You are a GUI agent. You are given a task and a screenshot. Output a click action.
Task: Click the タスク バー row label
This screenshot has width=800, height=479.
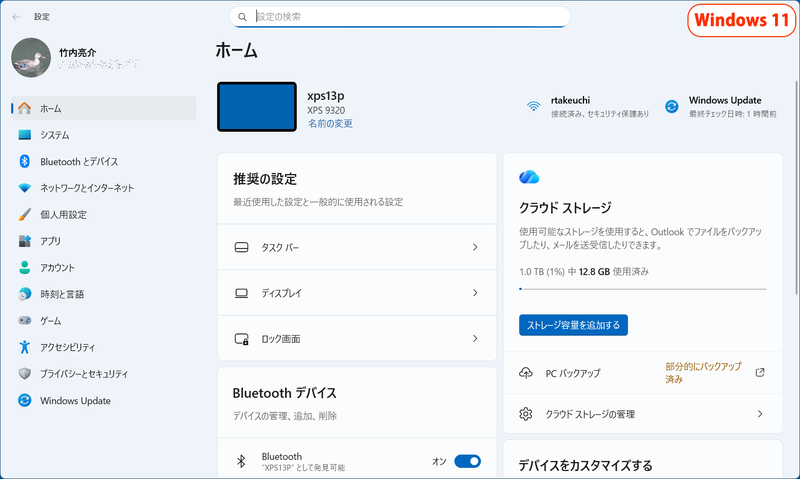point(280,247)
